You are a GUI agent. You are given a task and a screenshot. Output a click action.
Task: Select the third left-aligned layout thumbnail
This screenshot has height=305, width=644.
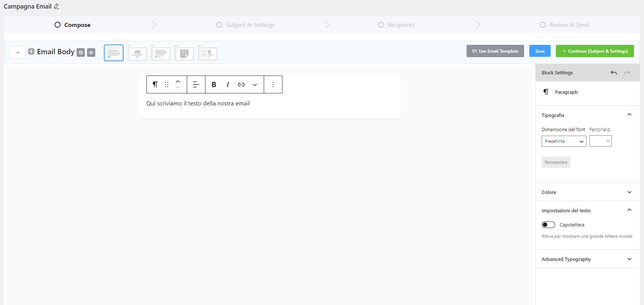point(161,53)
